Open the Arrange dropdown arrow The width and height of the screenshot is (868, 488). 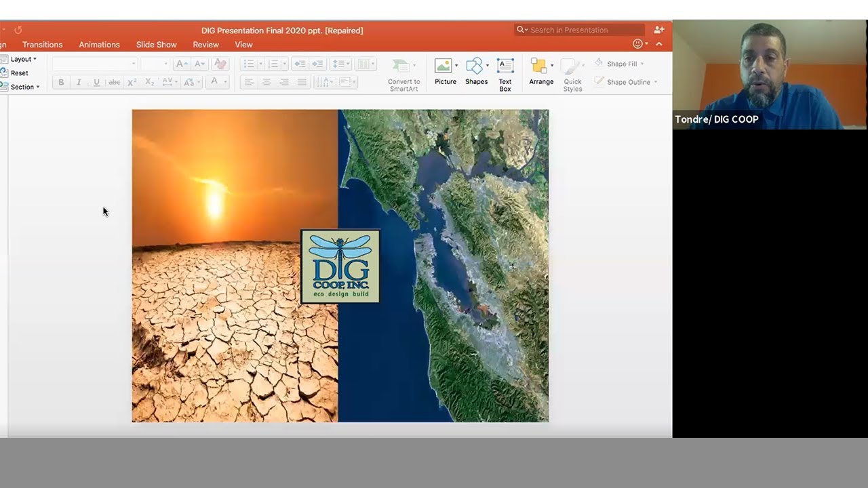(552, 66)
